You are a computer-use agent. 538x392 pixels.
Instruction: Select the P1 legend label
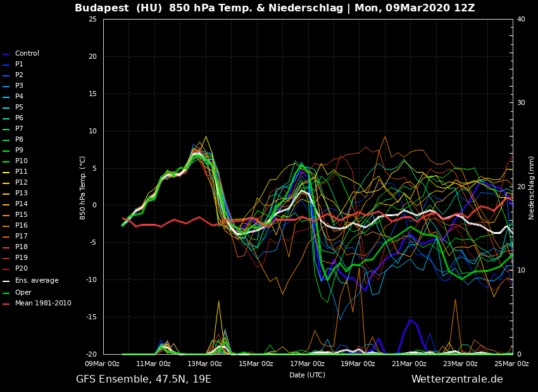(19, 64)
